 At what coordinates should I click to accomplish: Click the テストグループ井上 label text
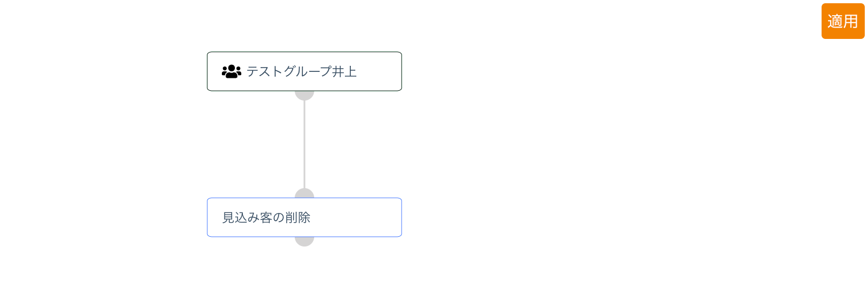[x=301, y=71]
